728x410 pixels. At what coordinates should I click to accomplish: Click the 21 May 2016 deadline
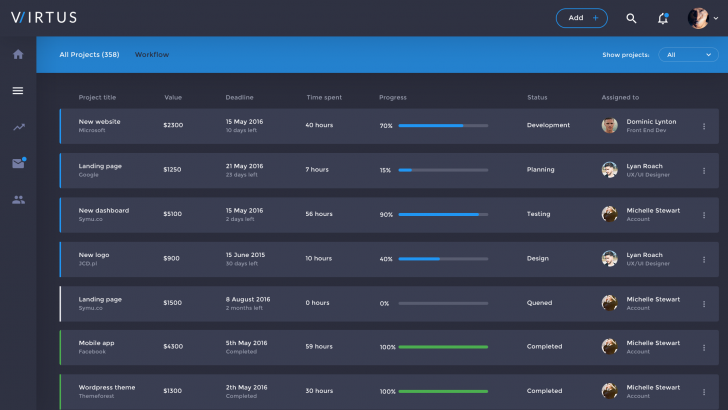pos(244,166)
